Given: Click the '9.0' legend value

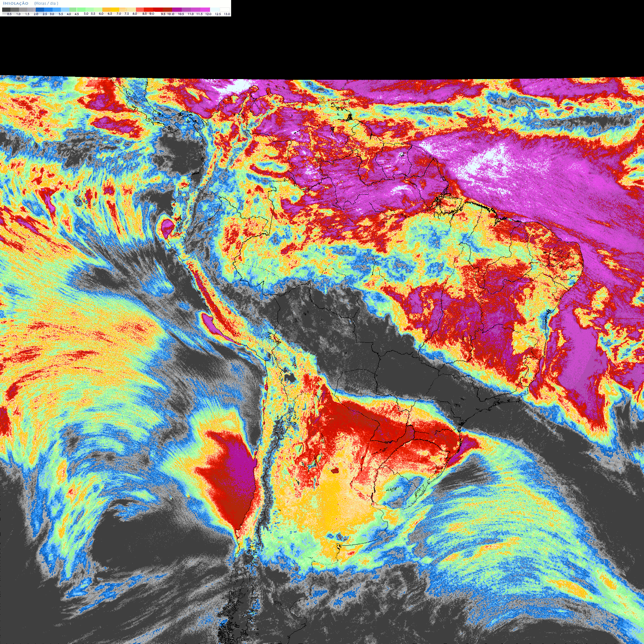Looking at the screenshot, I should coord(152,14).
